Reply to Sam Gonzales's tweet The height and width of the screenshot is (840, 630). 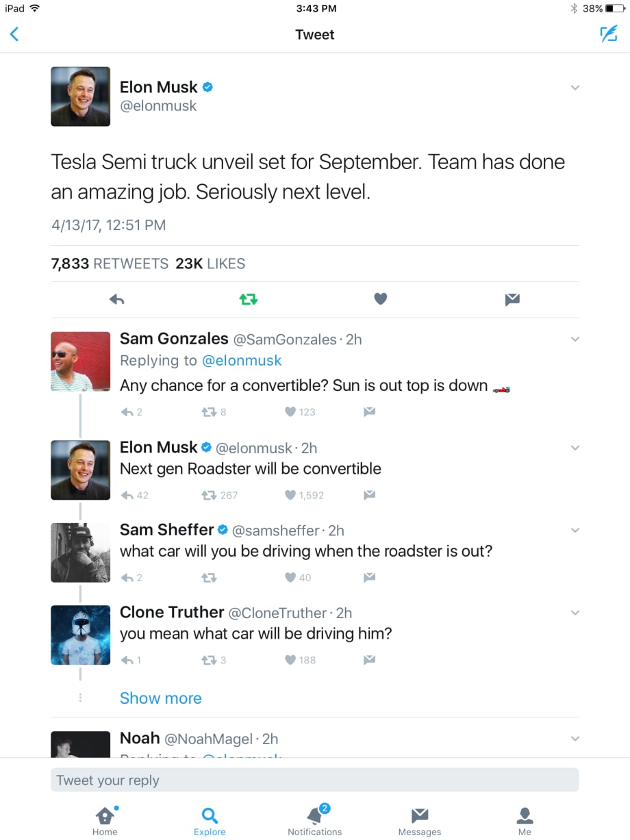pyautogui.click(x=127, y=412)
